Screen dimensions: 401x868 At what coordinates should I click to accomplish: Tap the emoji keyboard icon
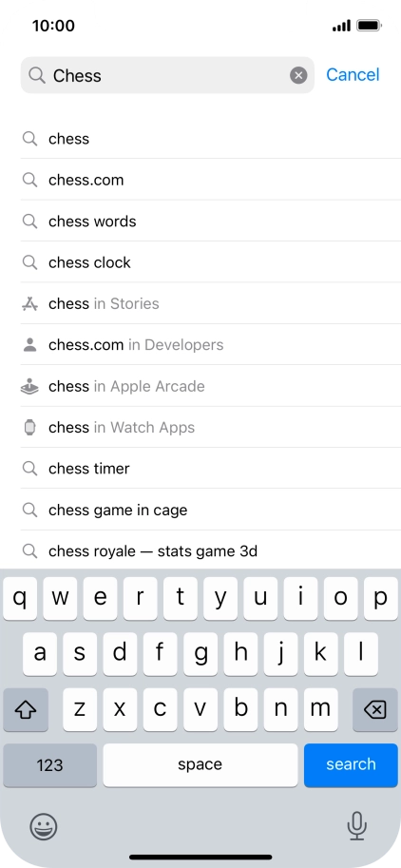point(43,826)
